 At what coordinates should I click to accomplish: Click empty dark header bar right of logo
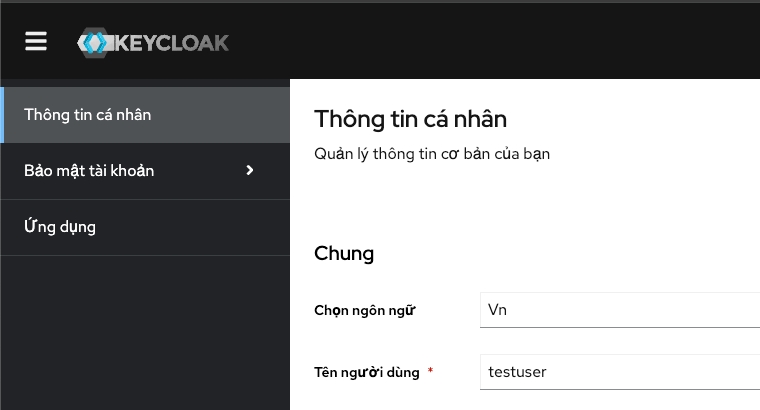pyautogui.click(x=500, y=42)
